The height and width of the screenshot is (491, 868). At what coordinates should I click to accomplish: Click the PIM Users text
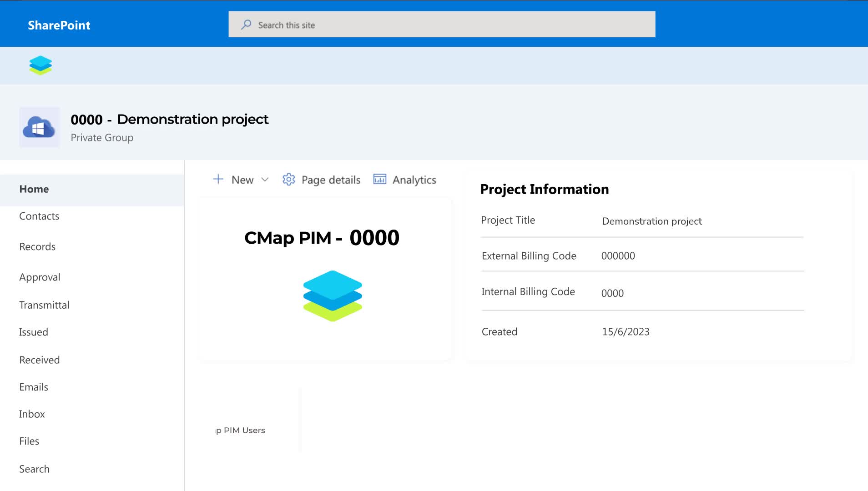[x=244, y=430]
